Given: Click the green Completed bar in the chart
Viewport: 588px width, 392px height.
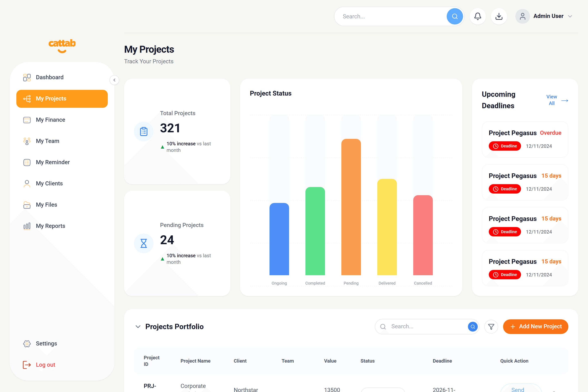Looking at the screenshot, I should [315, 231].
